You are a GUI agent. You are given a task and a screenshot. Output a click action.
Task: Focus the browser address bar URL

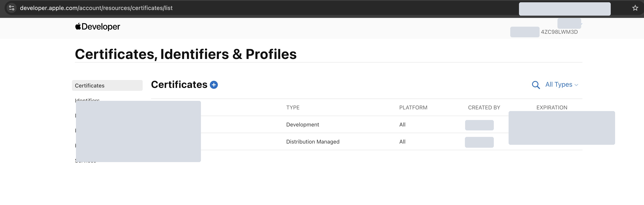click(x=96, y=8)
